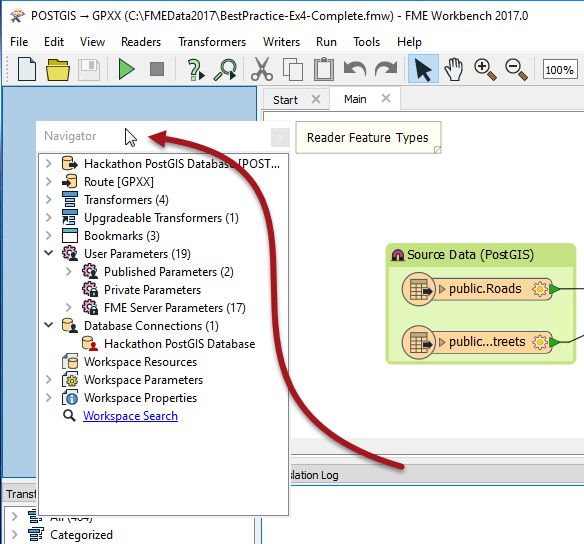The height and width of the screenshot is (544, 584).
Task: Open public.Roads feature type gear settings
Action: point(539,289)
